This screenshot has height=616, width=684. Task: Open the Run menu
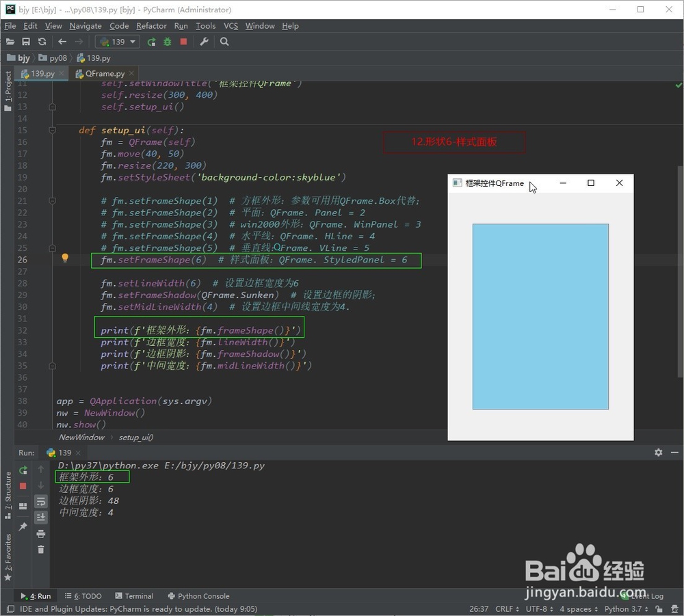[x=181, y=26]
